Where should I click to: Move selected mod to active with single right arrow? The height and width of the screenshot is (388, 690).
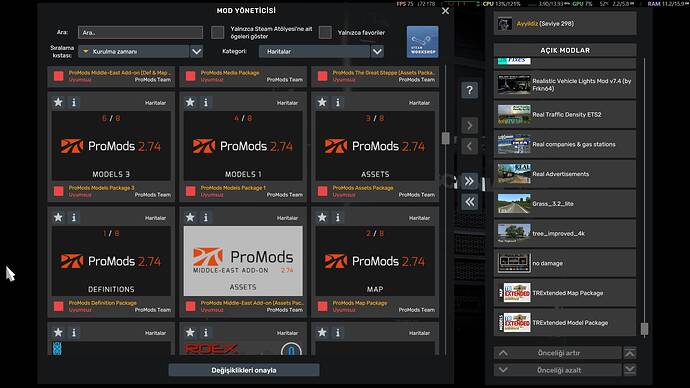(x=470, y=126)
